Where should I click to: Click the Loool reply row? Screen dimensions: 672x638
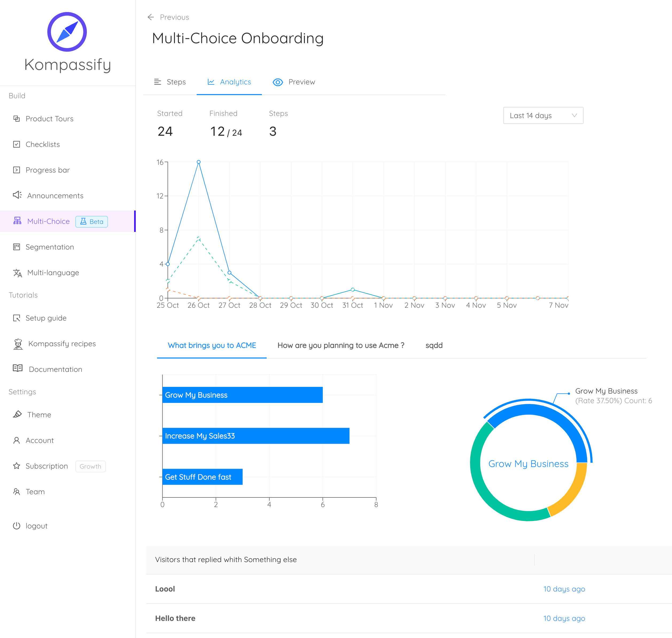pyautogui.click(x=409, y=589)
